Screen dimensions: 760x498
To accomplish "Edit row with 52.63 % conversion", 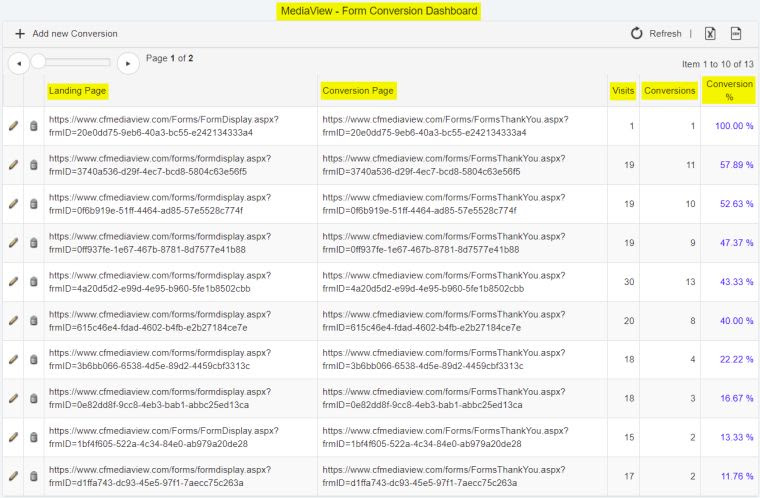I will pos(14,204).
